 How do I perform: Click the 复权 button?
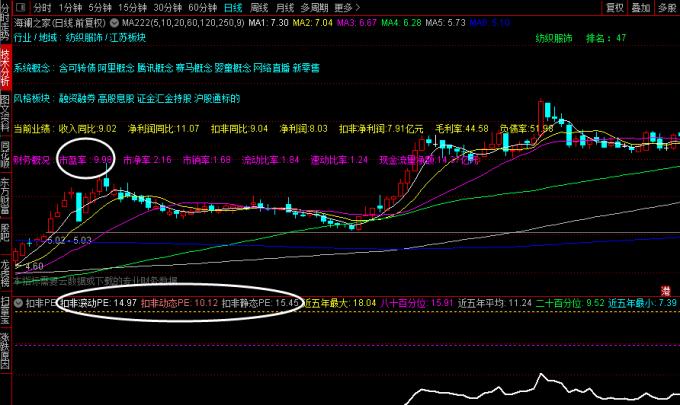tap(615, 7)
